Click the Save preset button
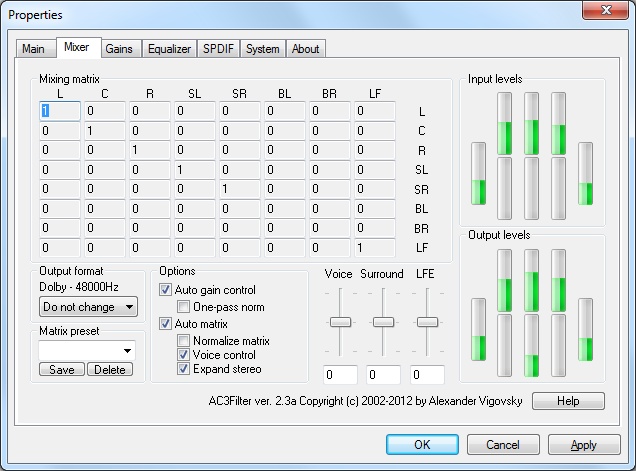Image resolution: width=636 pixels, height=471 pixels. 62,370
